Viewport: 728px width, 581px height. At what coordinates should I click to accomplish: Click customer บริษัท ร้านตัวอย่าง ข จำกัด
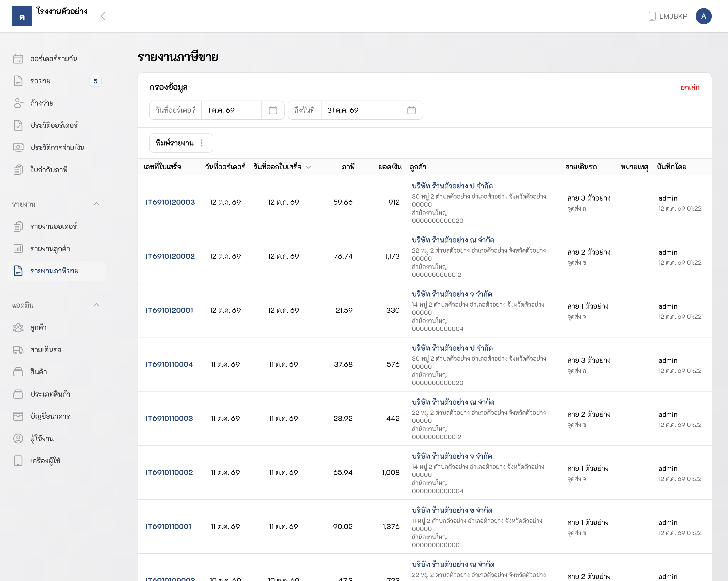452,510
